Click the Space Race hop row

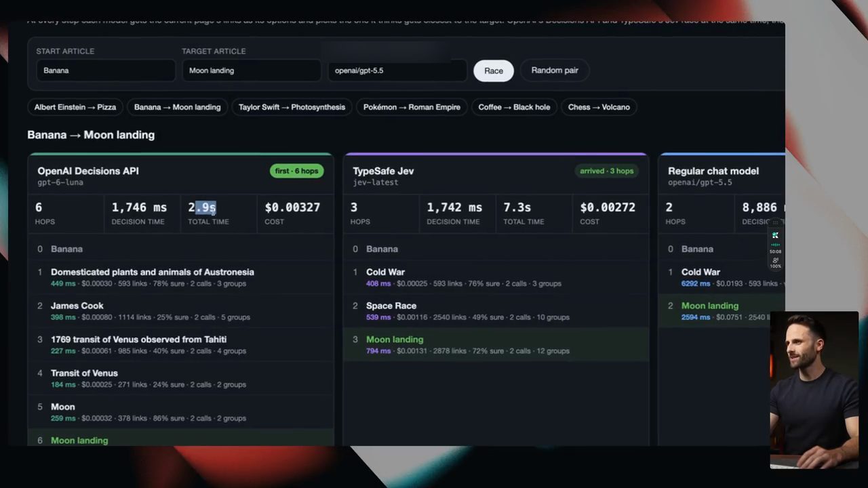pos(496,311)
